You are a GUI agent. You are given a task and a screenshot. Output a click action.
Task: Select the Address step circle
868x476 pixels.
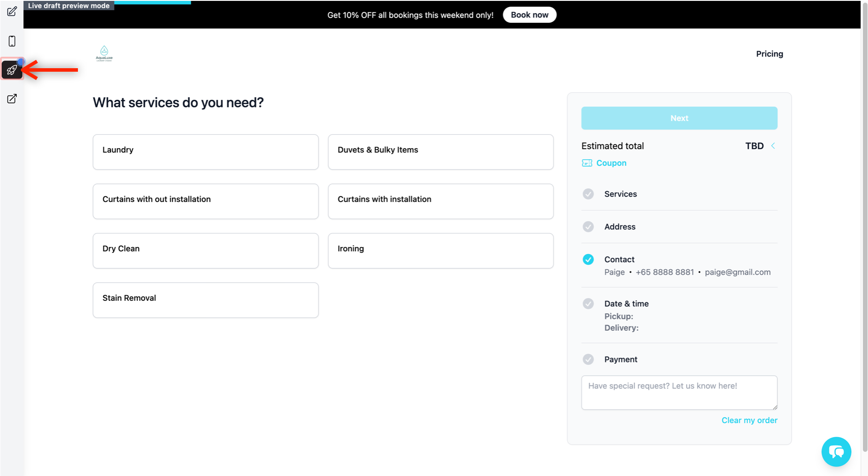point(588,227)
